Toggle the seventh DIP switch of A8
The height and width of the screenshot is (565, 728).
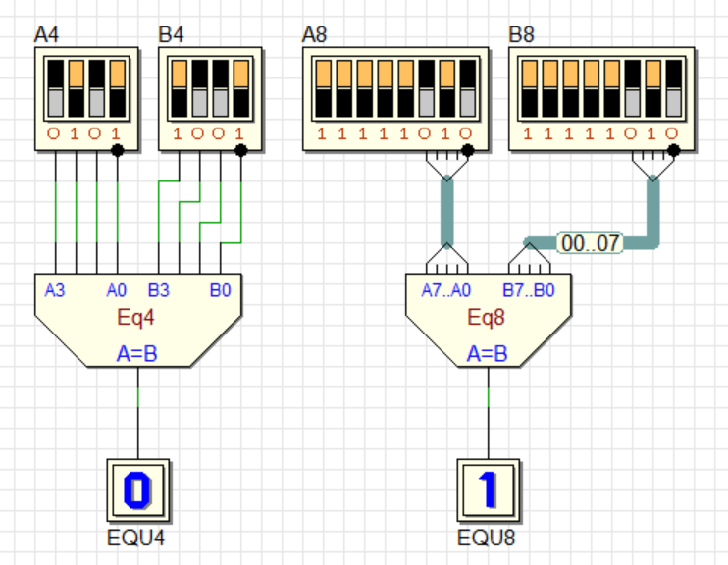(447, 88)
